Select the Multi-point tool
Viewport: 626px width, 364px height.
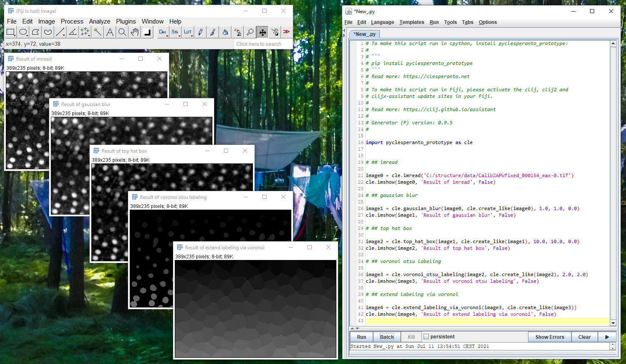point(85,32)
